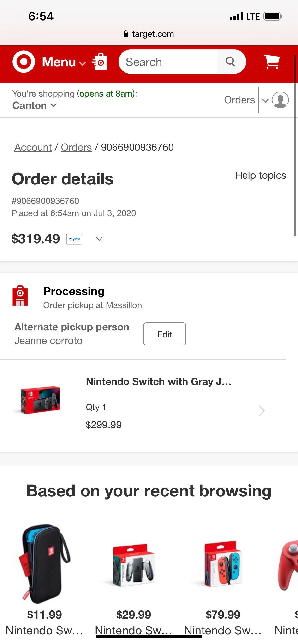This screenshot has height=644, width=298.
Task: Go to Orders in header
Action: click(x=239, y=100)
